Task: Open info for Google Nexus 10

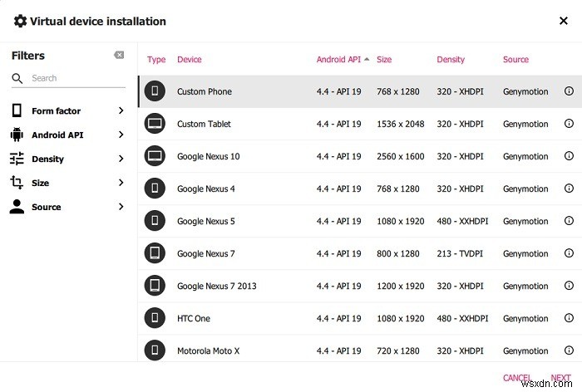Action: (569, 156)
